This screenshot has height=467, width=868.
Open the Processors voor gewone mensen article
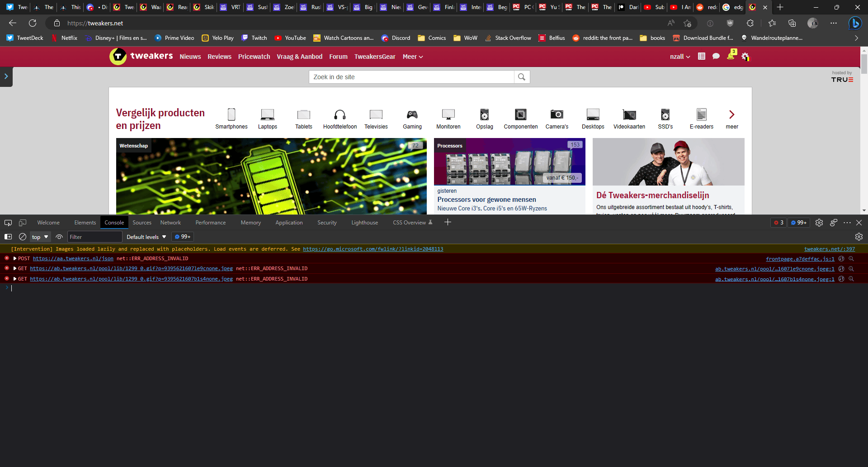point(486,199)
